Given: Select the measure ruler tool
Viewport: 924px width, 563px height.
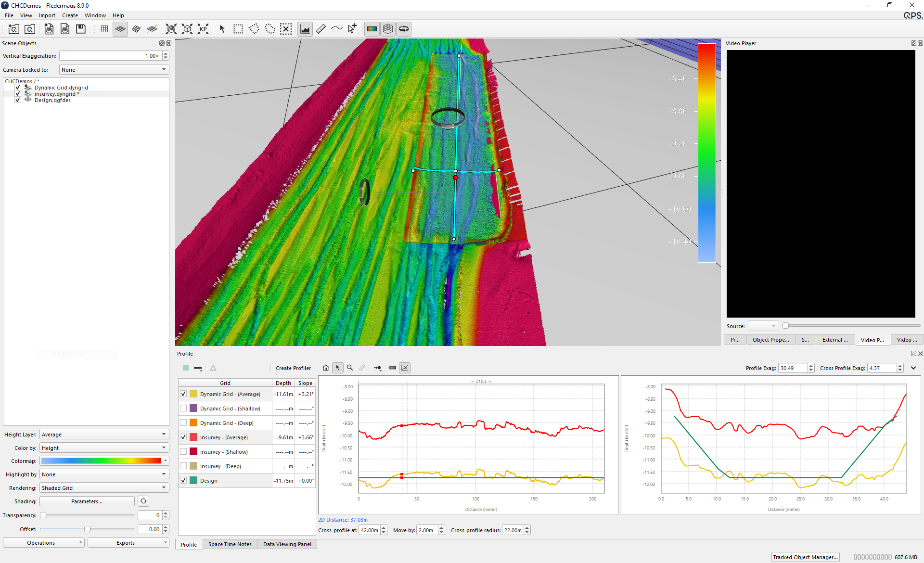Looking at the screenshot, I should pyautogui.click(x=321, y=29).
